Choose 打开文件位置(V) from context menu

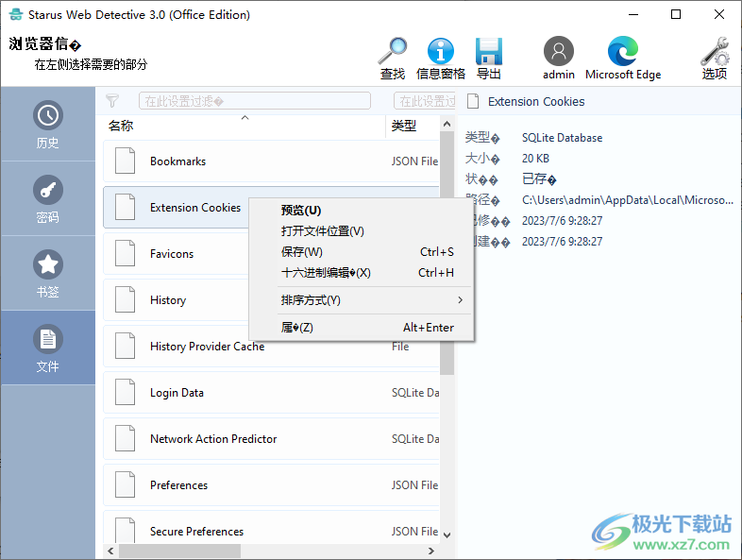coord(362,231)
